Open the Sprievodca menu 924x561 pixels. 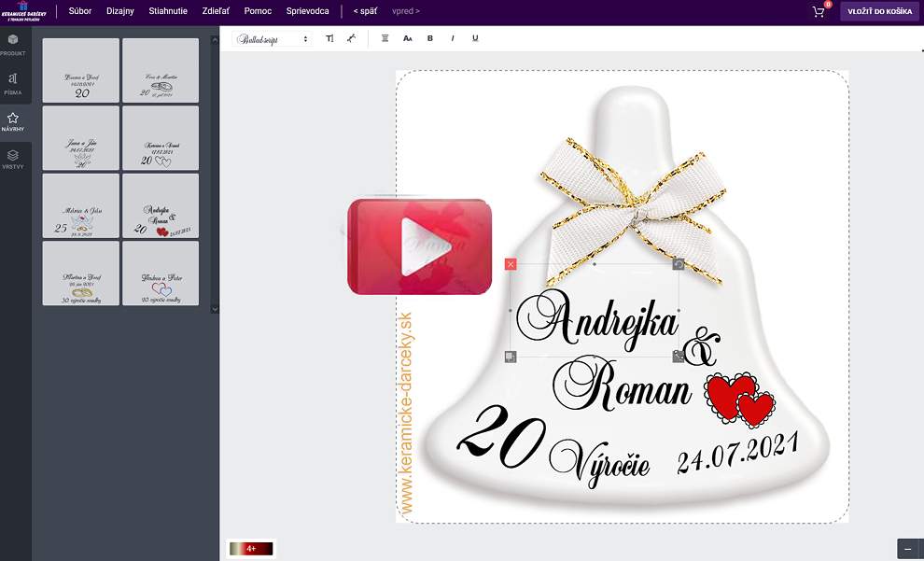click(x=308, y=11)
